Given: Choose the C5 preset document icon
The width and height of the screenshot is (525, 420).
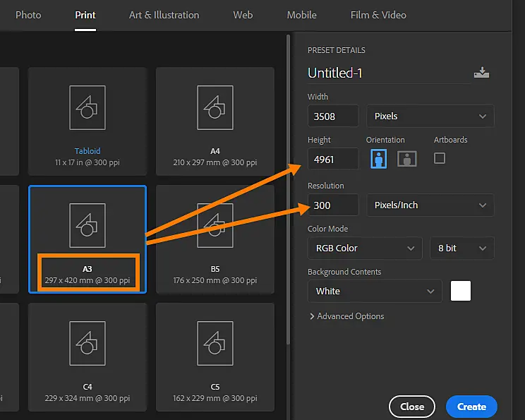Looking at the screenshot, I should pos(215,343).
